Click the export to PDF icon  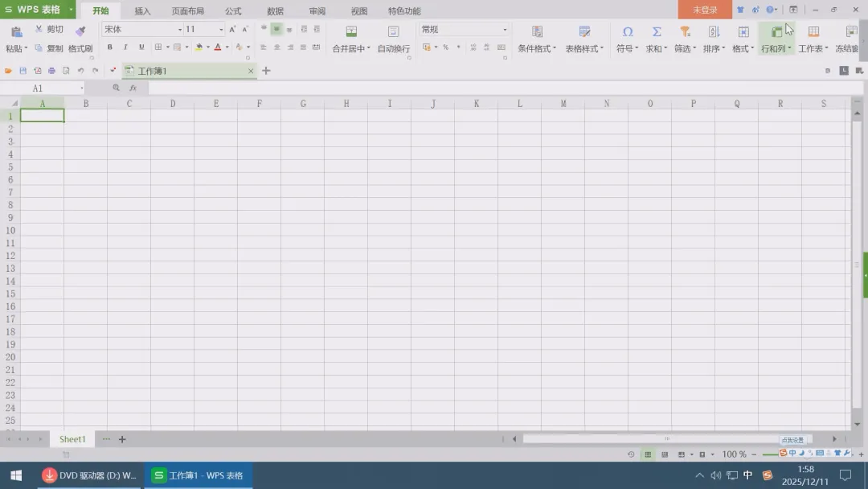tap(37, 71)
